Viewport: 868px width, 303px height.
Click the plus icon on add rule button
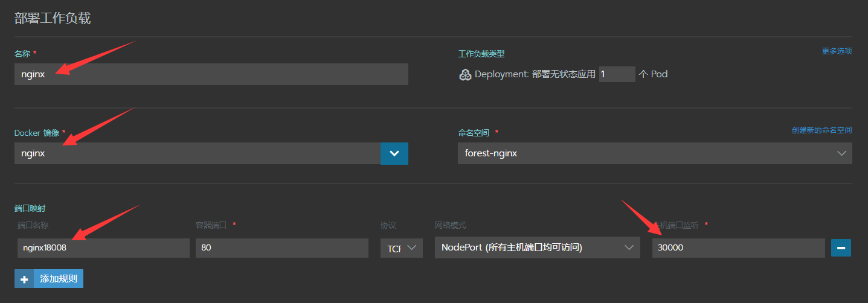point(25,279)
